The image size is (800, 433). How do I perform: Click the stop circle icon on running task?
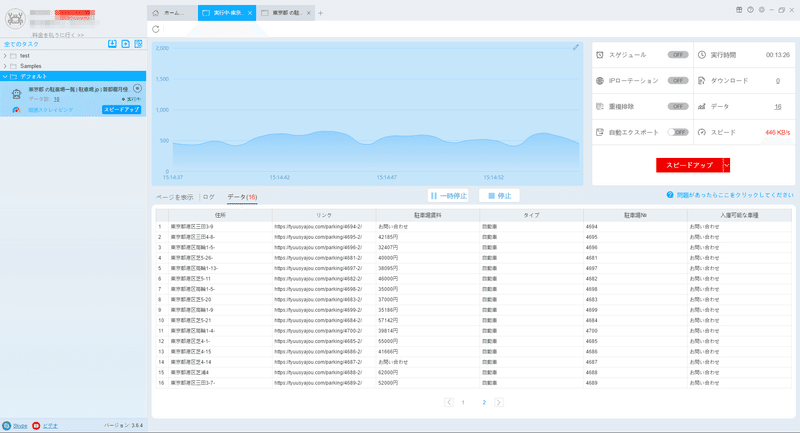137,88
